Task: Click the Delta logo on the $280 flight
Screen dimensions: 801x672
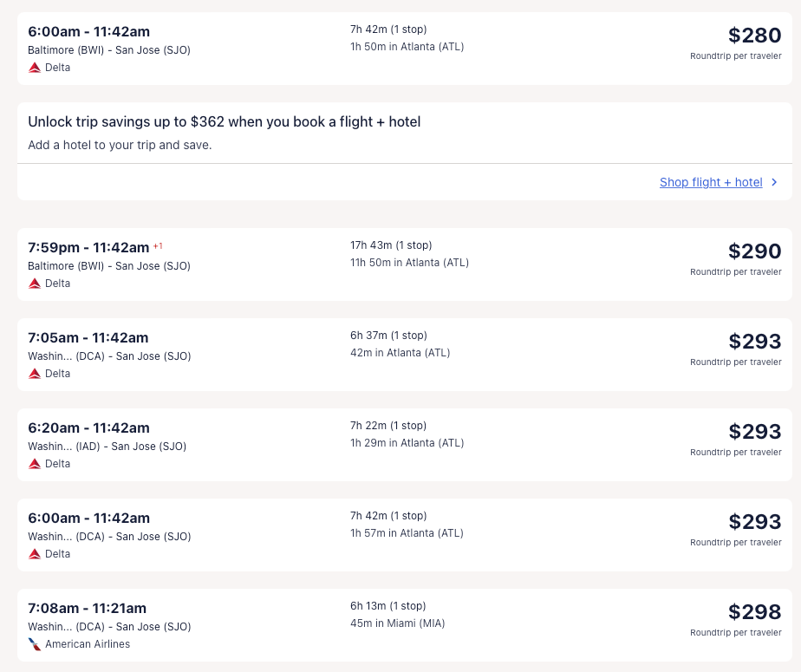Action: (x=35, y=68)
